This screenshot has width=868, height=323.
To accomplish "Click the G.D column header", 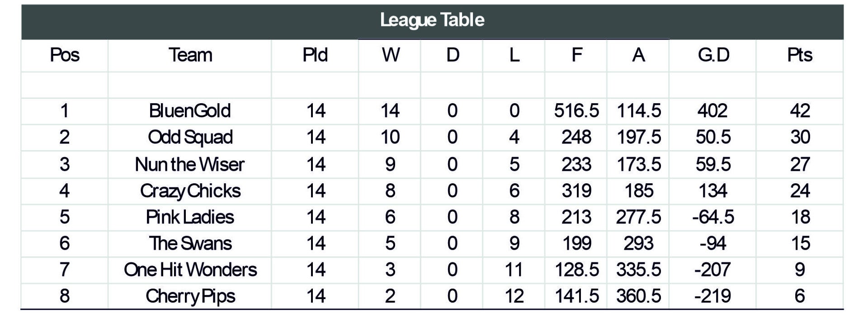I will pos(713,55).
